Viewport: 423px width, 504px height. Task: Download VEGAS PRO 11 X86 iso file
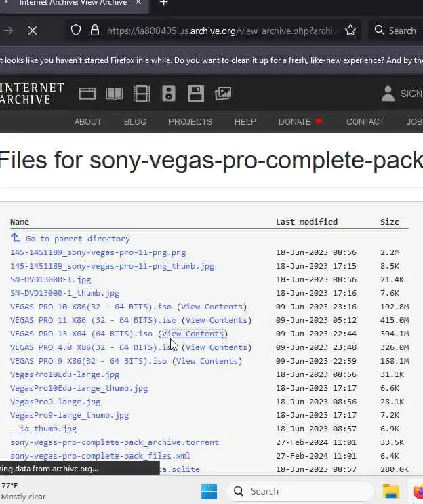tap(93, 320)
